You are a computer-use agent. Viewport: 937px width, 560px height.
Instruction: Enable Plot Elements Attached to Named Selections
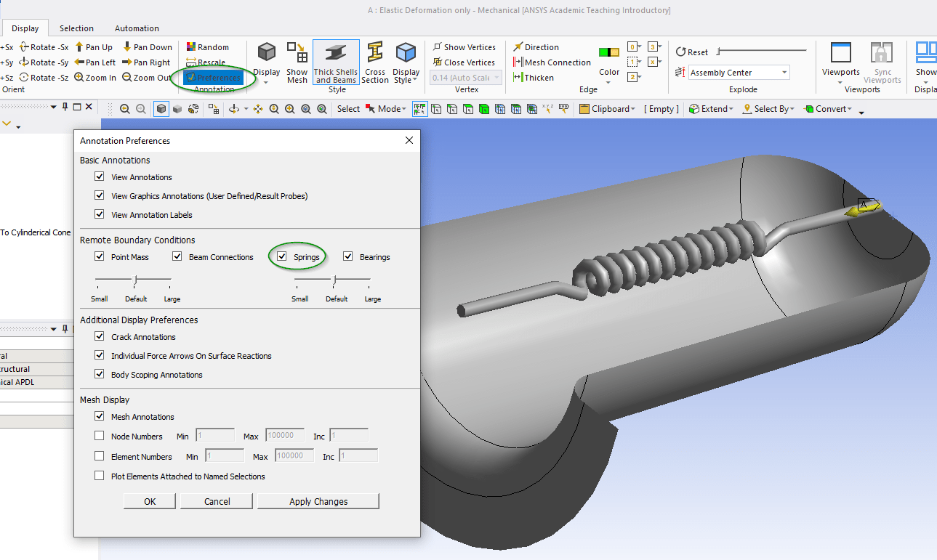click(x=100, y=476)
